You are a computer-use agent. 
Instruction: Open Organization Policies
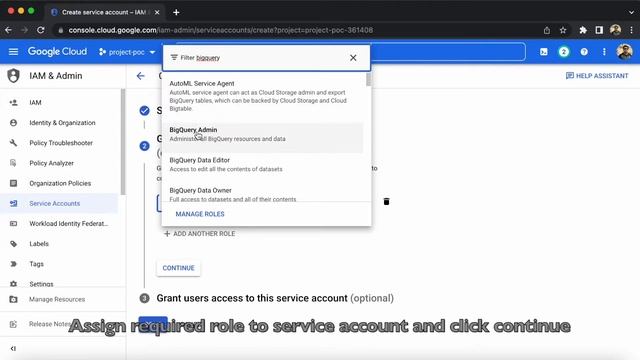60,183
